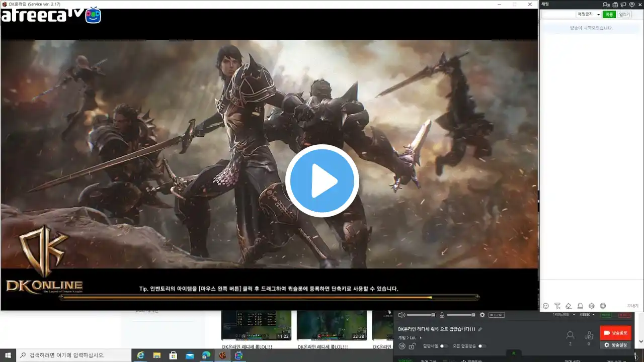Open chat settings gear icon in chat footer
644x362 pixels.
(592, 306)
